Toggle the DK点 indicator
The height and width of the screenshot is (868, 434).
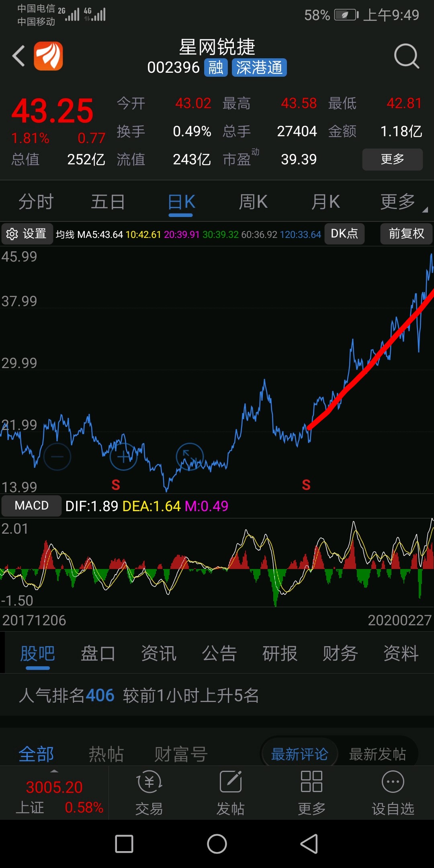(x=344, y=234)
